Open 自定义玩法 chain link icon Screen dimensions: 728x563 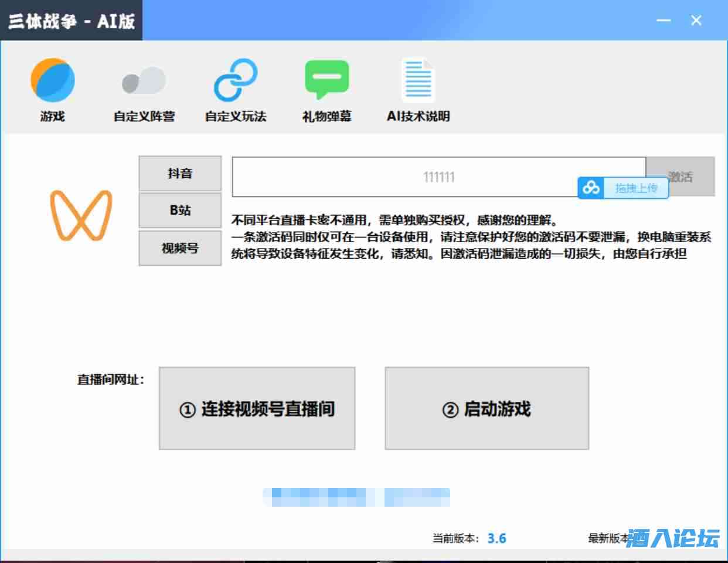click(235, 80)
